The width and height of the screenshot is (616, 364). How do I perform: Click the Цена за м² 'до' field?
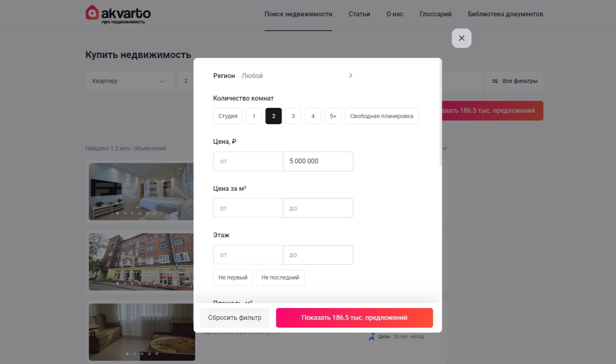(318, 208)
